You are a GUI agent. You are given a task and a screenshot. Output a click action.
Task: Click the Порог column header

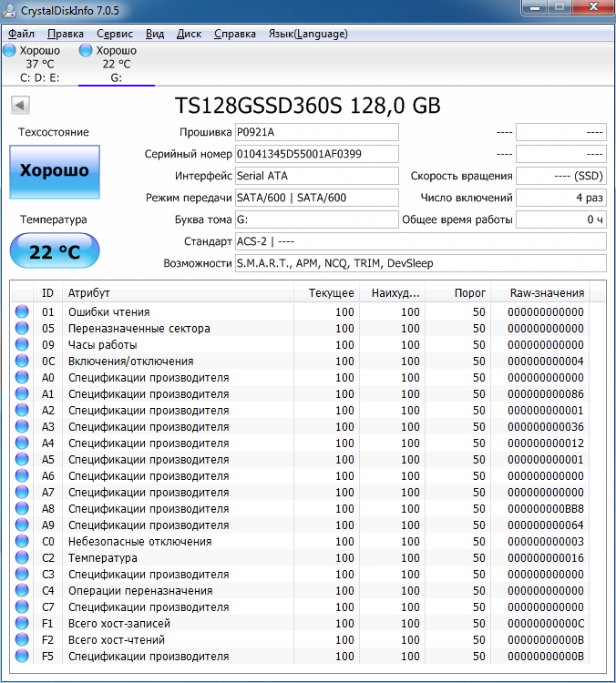click(x=458, y=292)
